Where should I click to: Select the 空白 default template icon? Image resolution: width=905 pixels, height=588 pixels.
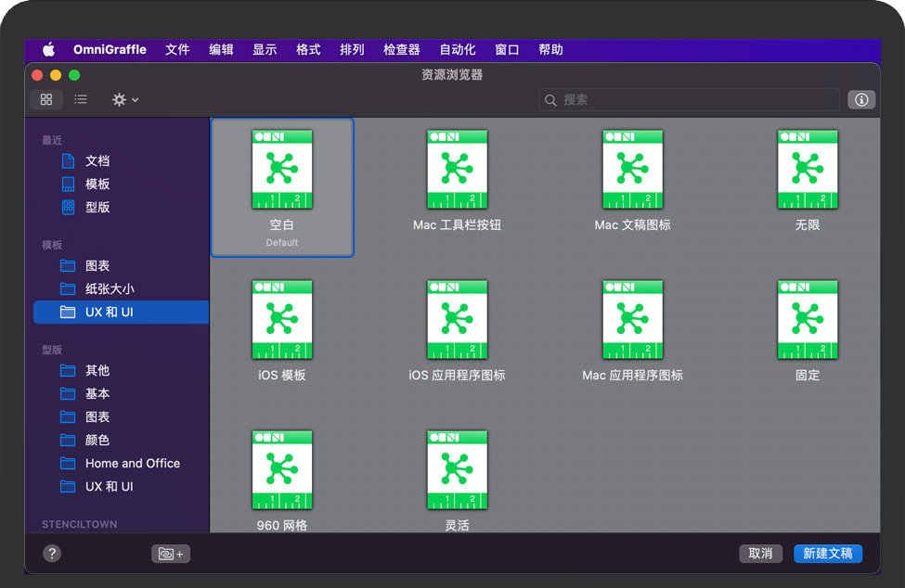(282, 170)
